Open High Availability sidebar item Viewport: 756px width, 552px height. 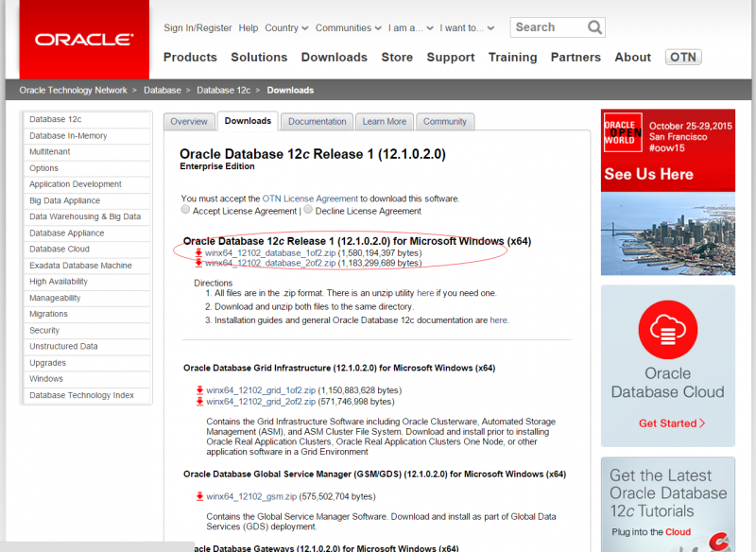point(87,282)
